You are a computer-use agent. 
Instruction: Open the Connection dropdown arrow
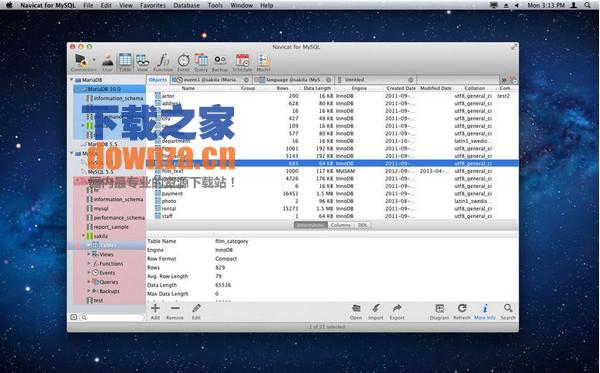point(94,60)
